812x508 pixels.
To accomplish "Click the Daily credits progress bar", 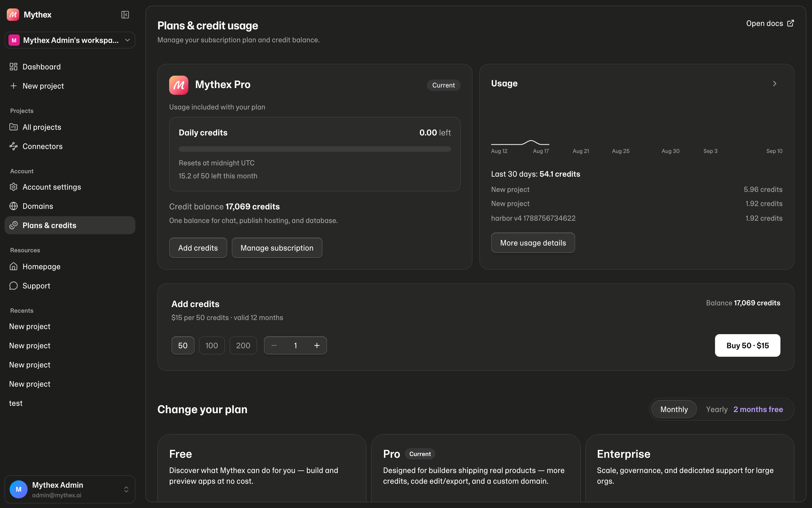I will click(315, 149).
